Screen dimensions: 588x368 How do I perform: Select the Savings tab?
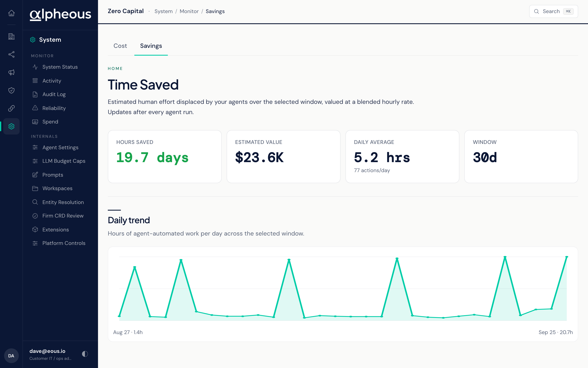click(151, 46)
